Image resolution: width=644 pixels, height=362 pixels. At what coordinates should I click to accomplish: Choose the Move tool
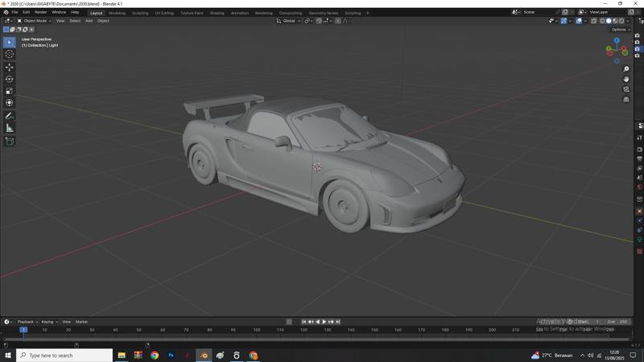coord(9,67)
